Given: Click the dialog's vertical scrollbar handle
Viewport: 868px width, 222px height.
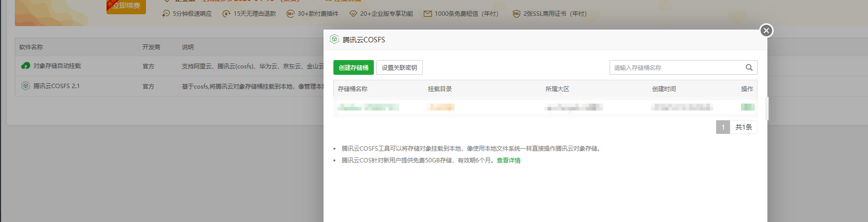Looking at the screenshot, I should point(767,108).
